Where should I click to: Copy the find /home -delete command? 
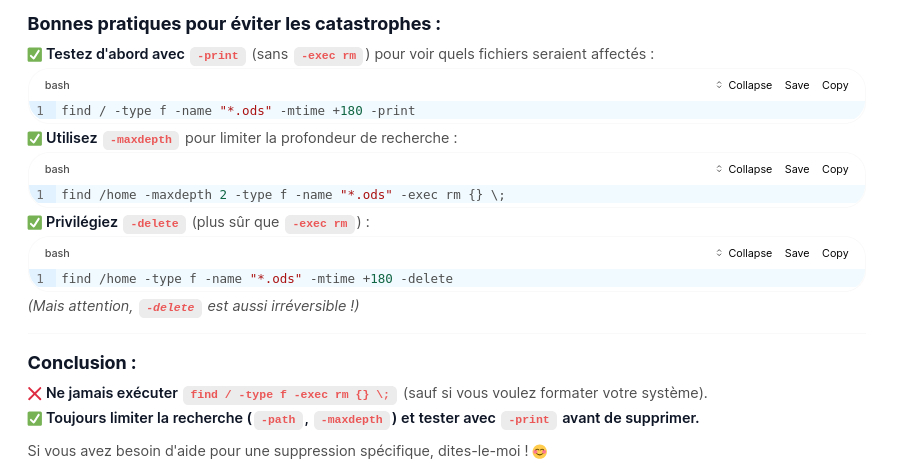point(835,253)
